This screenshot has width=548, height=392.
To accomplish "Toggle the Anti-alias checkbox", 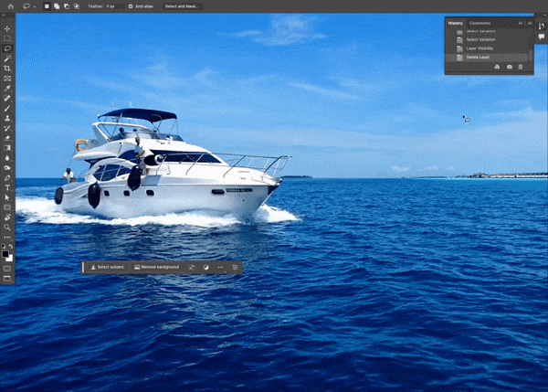I will [x=131, y=6].
